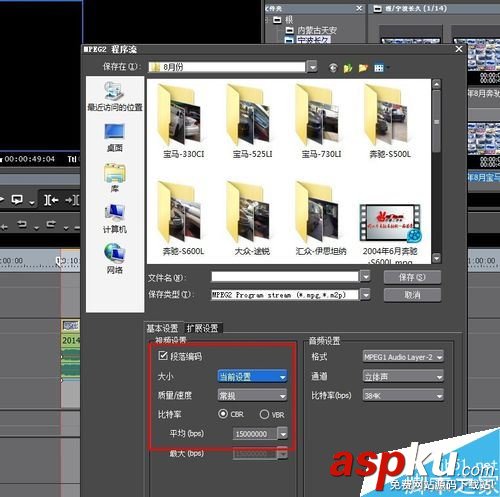Open the audio format MPEG1 Audio Layer-2 dropdown
This screenshot has width=500, height=497.
(403, 357)
